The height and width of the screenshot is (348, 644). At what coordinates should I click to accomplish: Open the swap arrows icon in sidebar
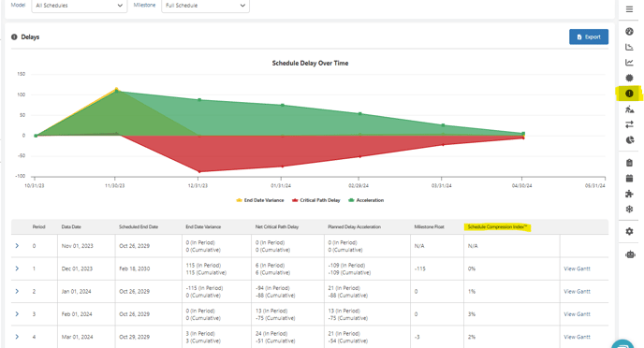pyautogui.click(x=629, y=124)
